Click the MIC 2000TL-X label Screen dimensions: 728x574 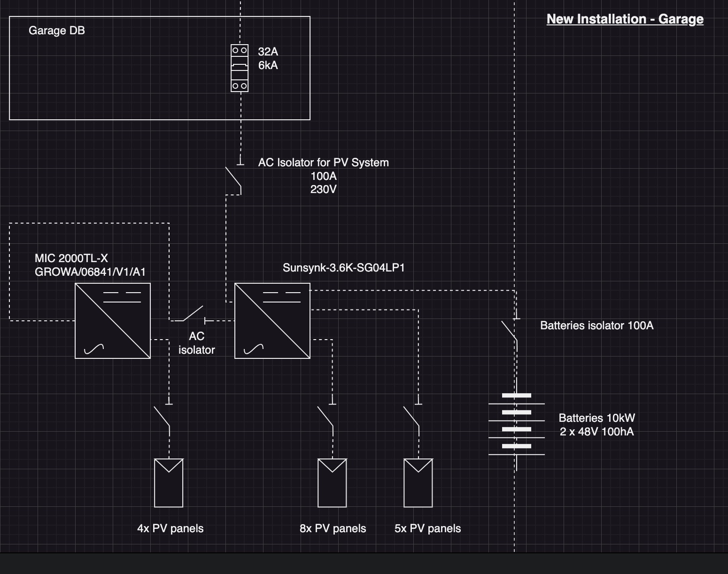click(x=71, y=258)
